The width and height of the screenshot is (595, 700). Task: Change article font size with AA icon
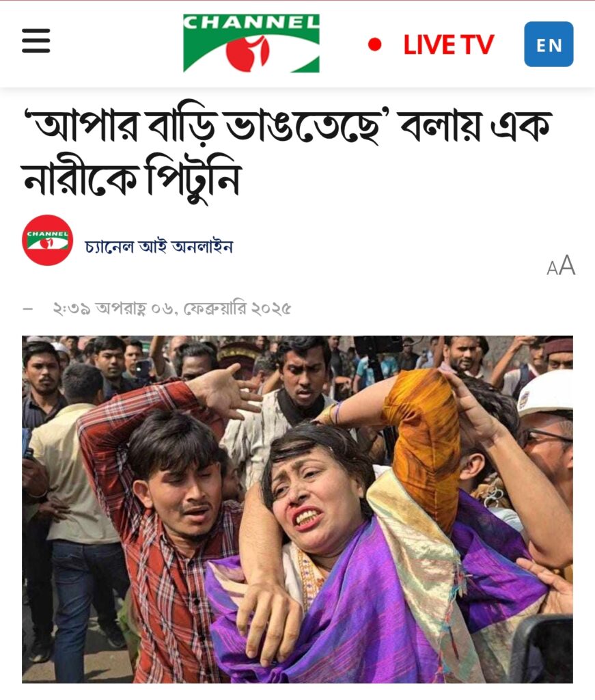(561, 266)
